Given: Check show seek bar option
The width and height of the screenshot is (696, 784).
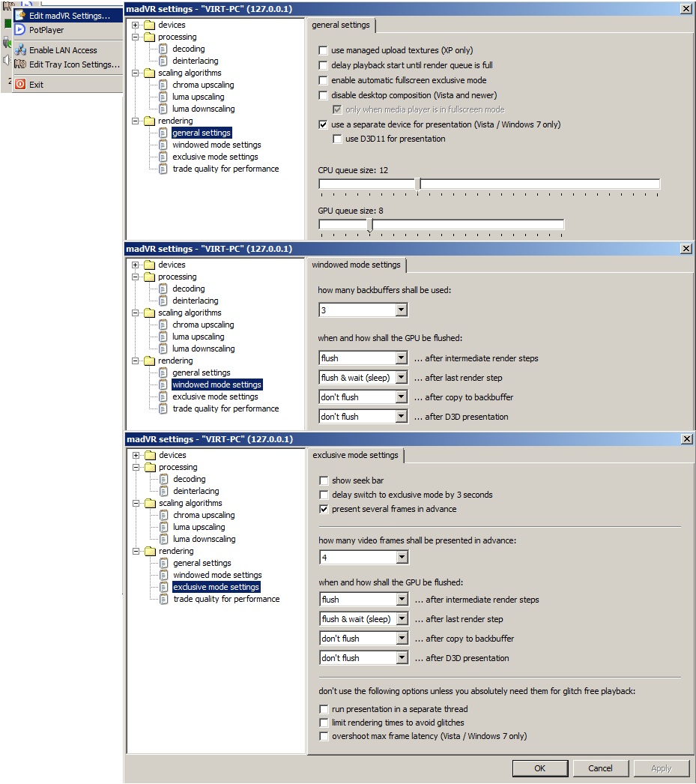Looking at the screenshot, I should 324,480.
